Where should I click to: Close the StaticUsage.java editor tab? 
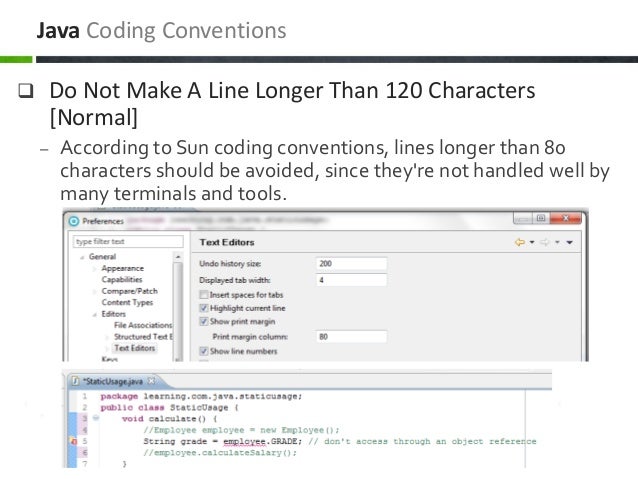(151, 381)
